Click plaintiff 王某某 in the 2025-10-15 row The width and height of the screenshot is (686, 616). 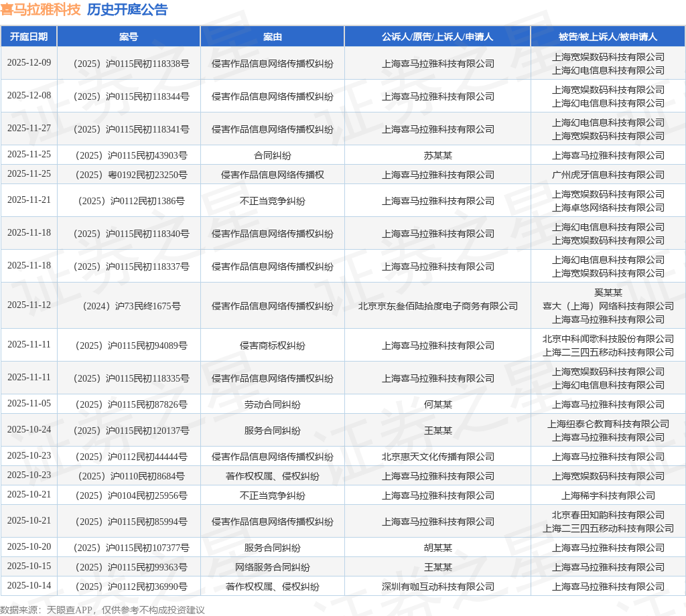click(437, 567)
